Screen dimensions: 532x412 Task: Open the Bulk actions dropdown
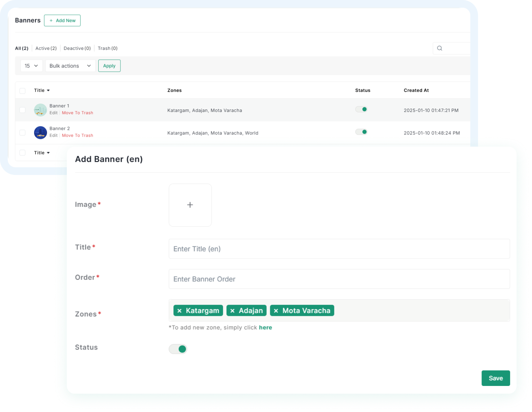[70, 66]
